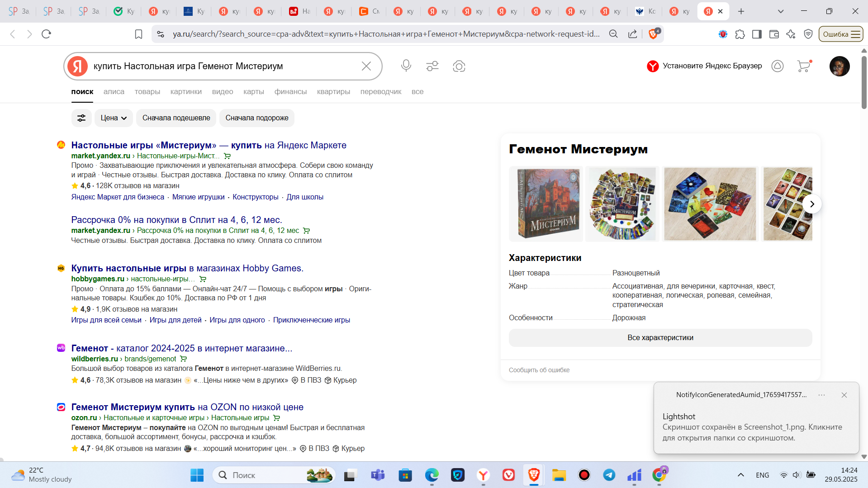Image resolution: width=868 pixels, height=488 pixels.
Task: Switch to the карты tab
Action: click(x=254, y=92)
